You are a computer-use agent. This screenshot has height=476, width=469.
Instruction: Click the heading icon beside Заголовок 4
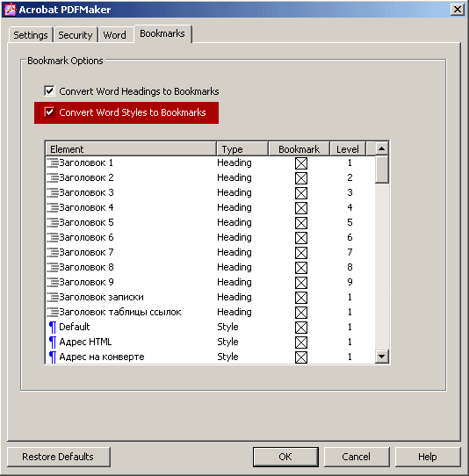[53, 207]
